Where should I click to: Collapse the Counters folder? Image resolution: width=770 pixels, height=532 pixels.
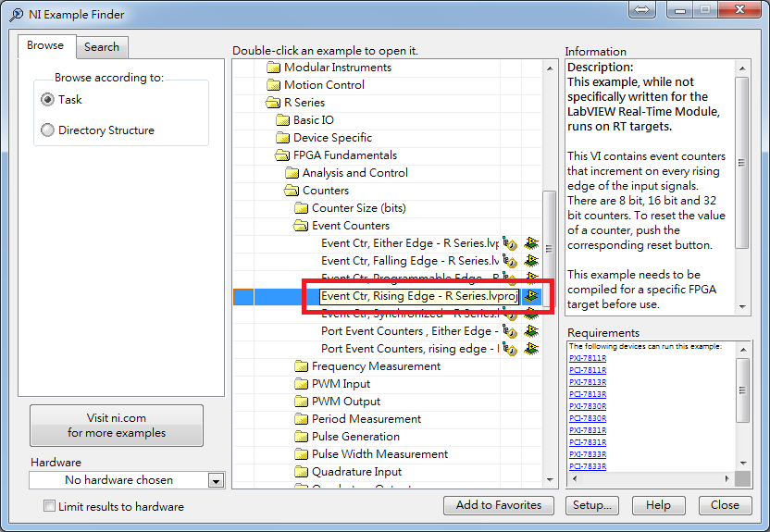pyautogui.click(x=317, y=191)
